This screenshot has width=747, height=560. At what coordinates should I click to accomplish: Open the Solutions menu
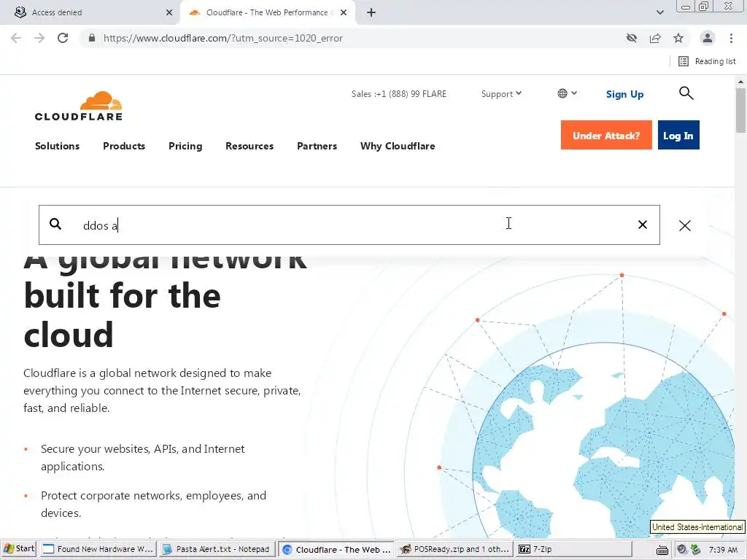(57, 146)
